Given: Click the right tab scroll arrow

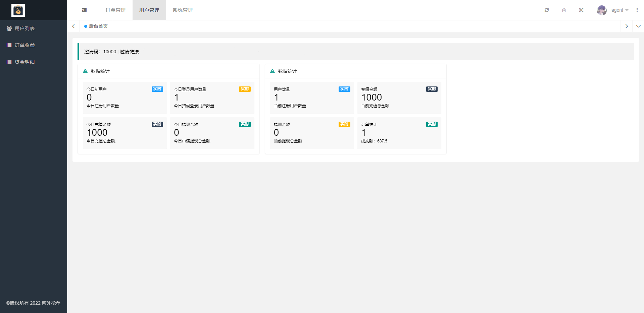Looking at the screenshot, I should (x=626, y=26).
